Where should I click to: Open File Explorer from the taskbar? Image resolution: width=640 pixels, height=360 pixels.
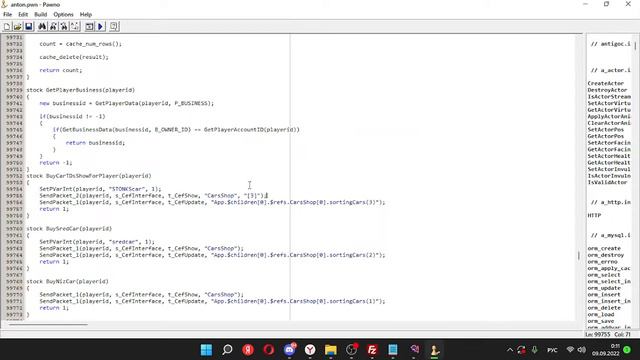(331, 350)
